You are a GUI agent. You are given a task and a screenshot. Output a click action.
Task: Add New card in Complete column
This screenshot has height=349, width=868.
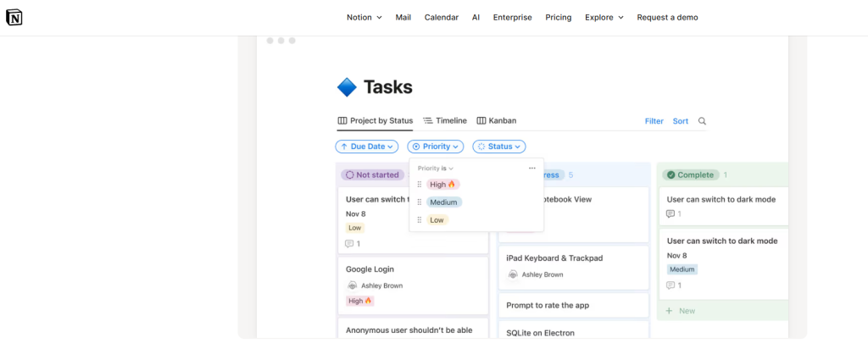681,311
